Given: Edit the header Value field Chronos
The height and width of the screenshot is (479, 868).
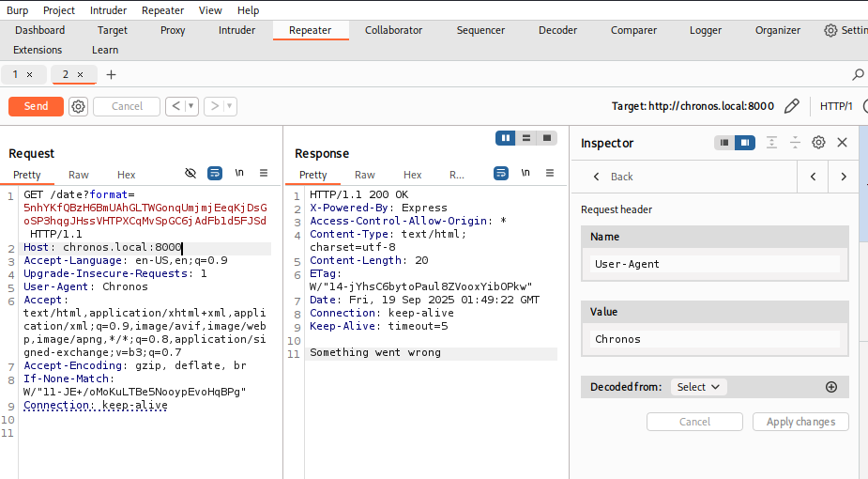Looking at the screenshot, I should click(x=714, y=339).
